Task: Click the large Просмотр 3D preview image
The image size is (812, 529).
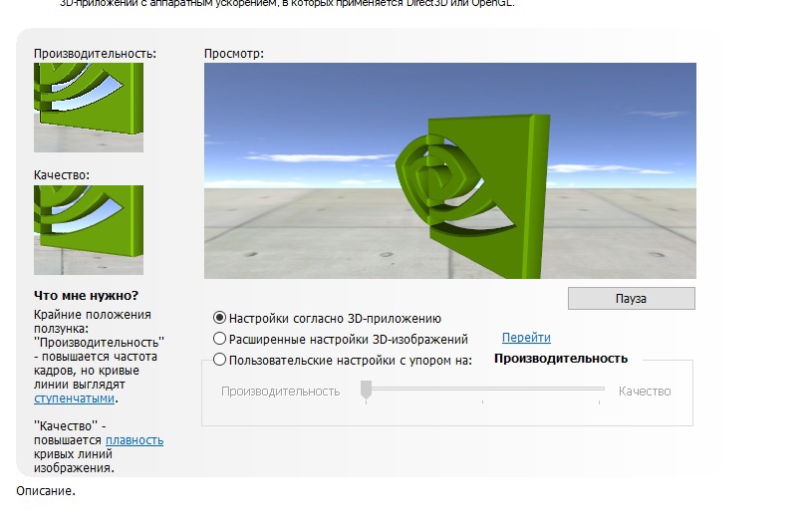Action: 450,170
